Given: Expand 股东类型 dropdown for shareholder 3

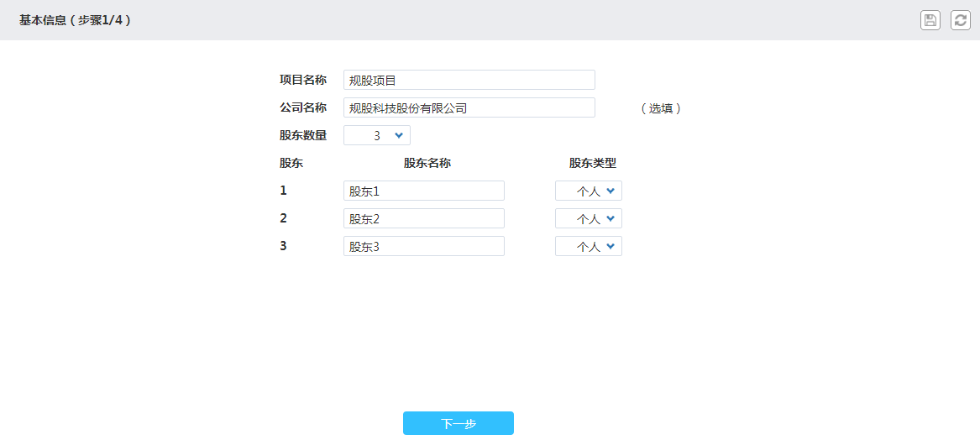Looking at the screenshot, I should 588,246.
